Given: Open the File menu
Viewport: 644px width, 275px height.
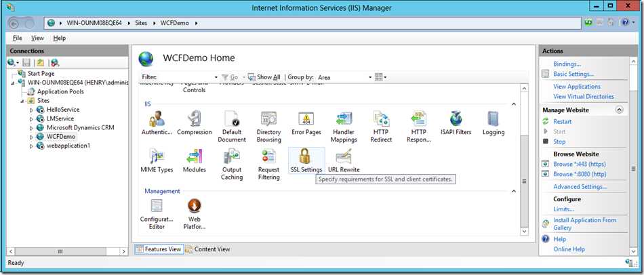Looking at the screenshot, I should pos(17,38).
